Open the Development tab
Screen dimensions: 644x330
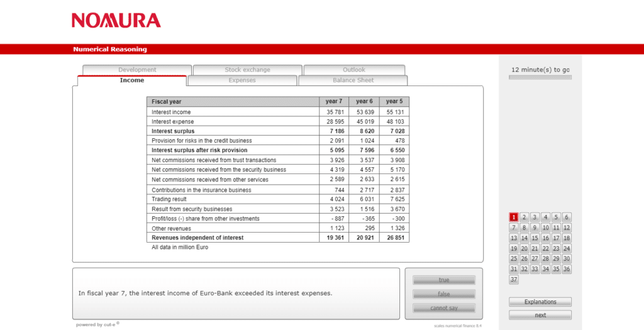point(137,70)
